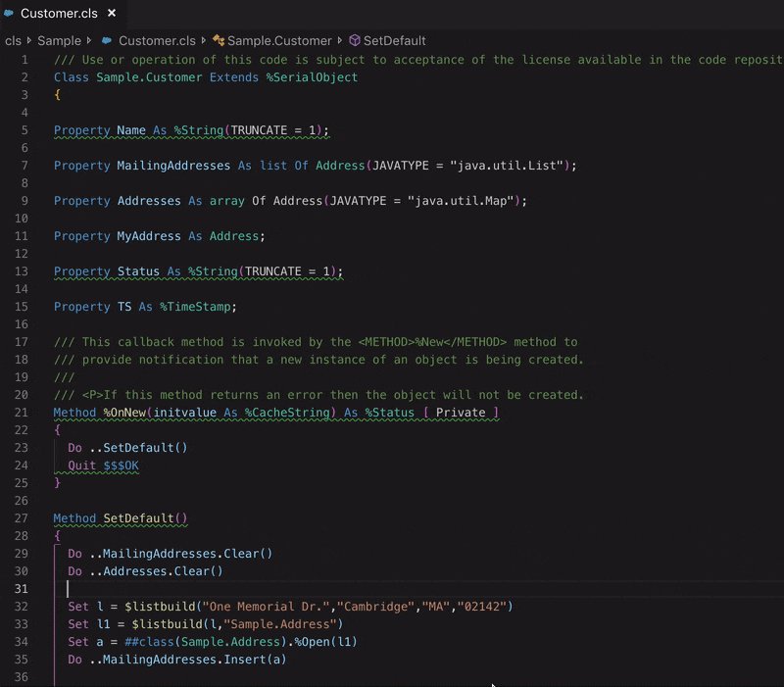Click property 'Status' on line 13
Viewport: 784px width, 687px height.
point(138,271)
